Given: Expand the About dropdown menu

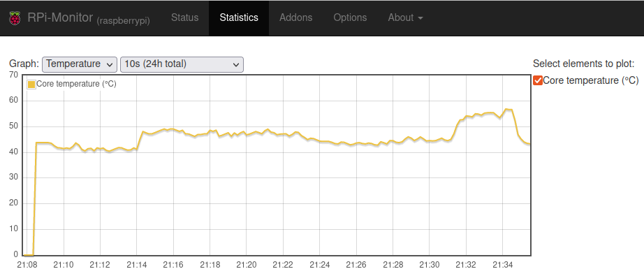Looking at the screenshot, I should [405, 17].
